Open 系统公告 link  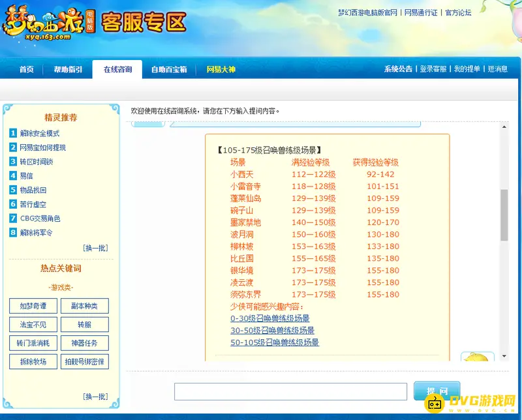[398, 69]
